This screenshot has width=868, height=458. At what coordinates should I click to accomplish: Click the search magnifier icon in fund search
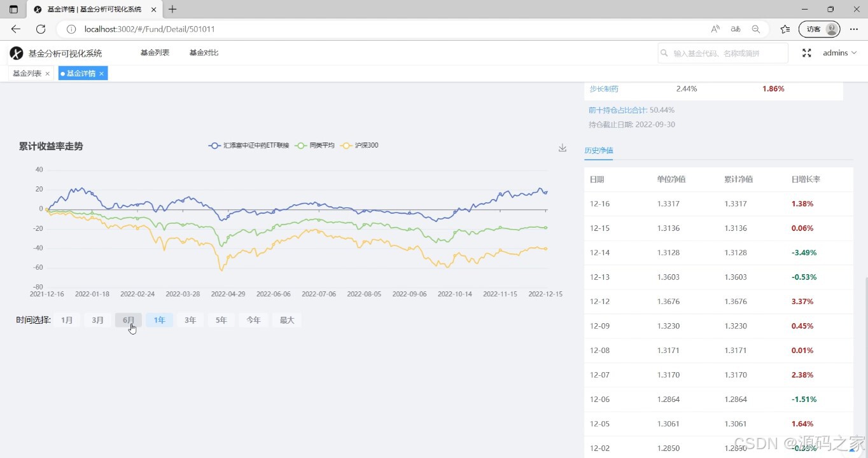point(665,53)
